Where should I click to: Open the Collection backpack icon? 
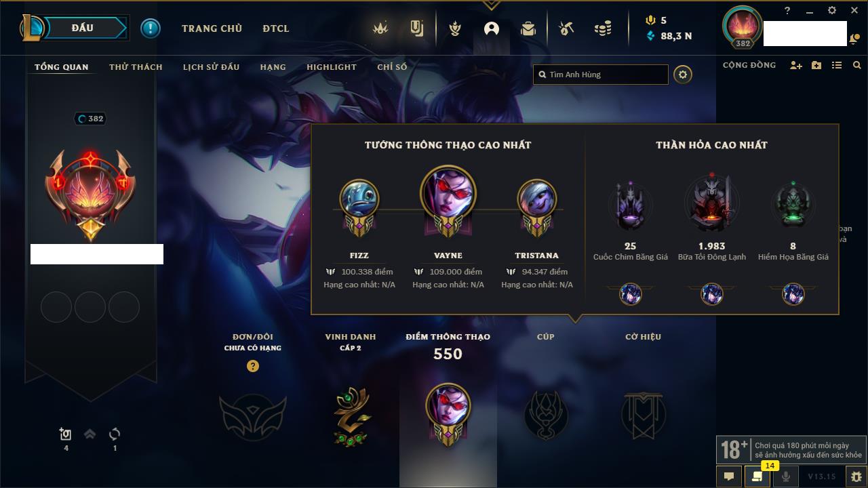(528, 28)
